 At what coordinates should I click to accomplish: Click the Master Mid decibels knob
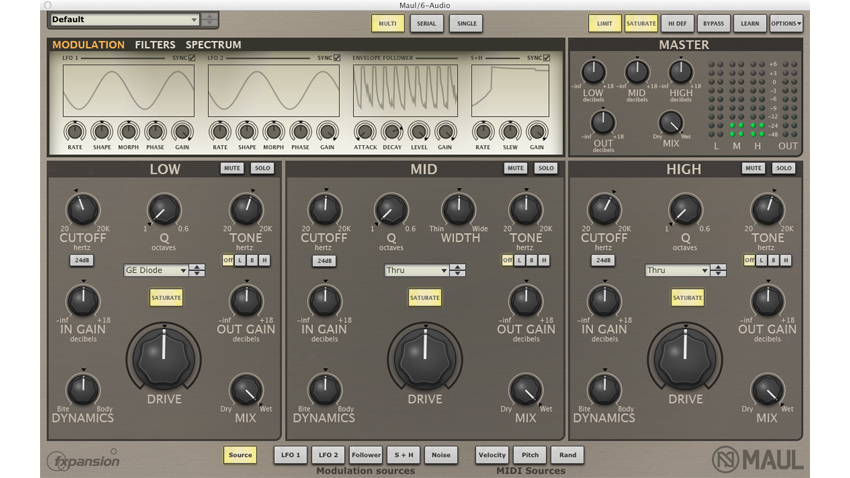[637, 72]
